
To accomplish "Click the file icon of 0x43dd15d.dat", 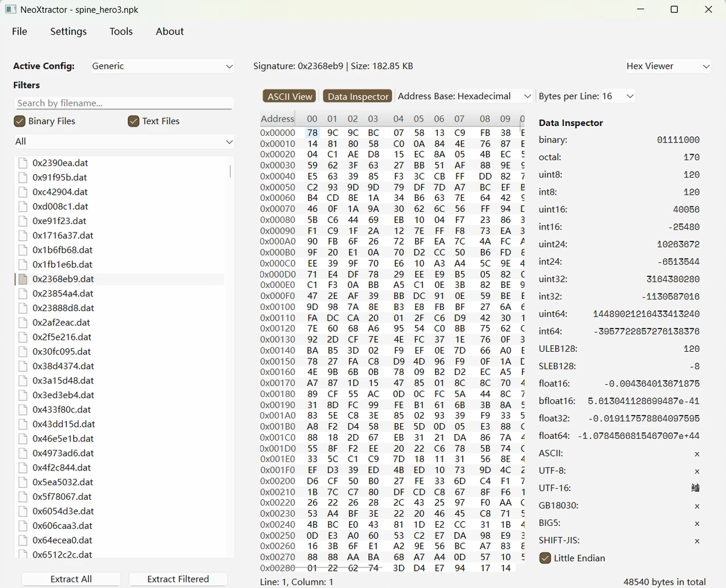I will (23, 424).
